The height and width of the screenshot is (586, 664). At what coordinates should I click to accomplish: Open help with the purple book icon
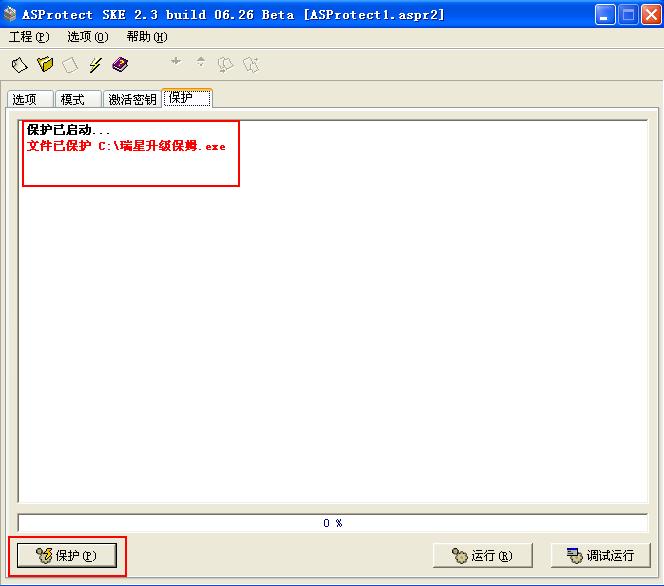tap(120, 64)
